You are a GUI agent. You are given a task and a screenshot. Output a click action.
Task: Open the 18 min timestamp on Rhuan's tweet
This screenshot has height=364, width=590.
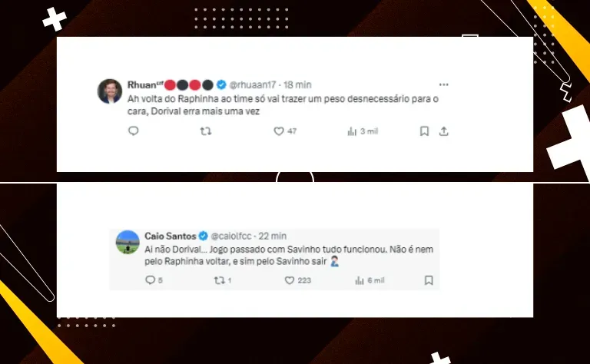coord(297,85)
